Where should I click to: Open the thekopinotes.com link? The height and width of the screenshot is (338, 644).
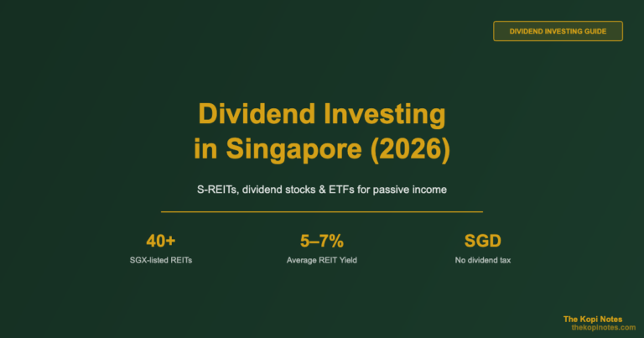click(604, 327)
